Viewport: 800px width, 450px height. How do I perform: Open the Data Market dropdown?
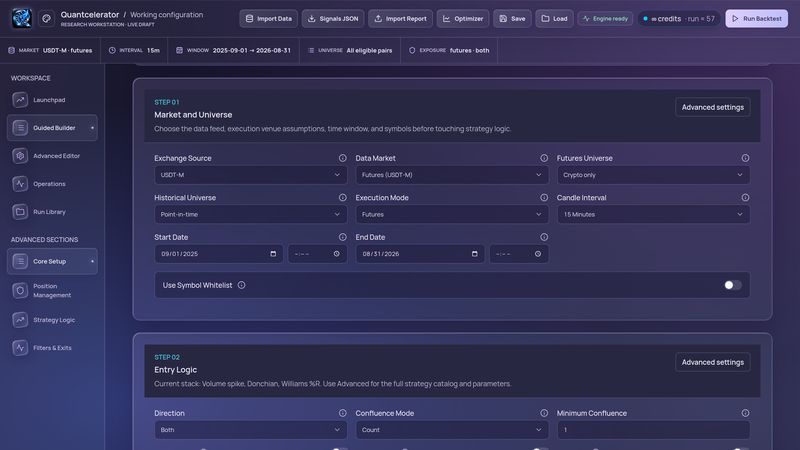pos(452,175)
